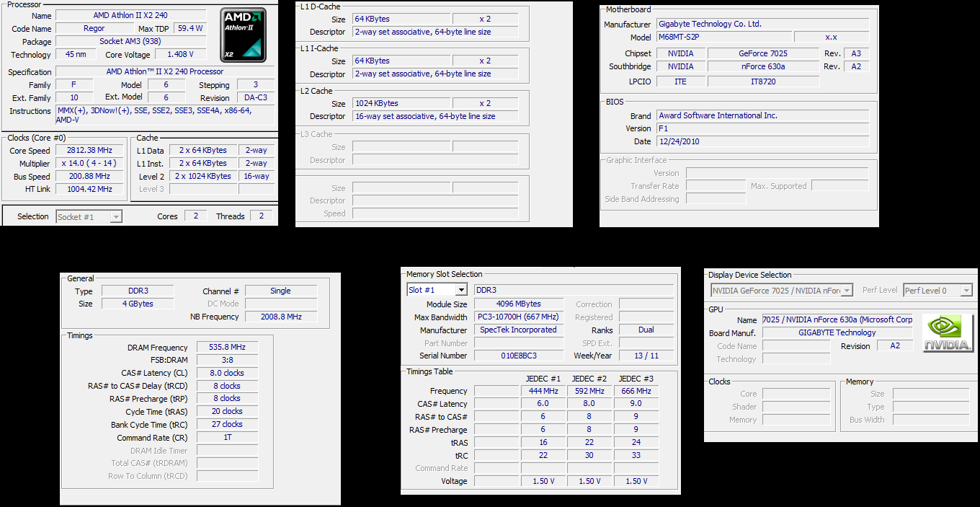Click the L2 Cache x 2 multiplier field
Viewport: 980px width, 507px height.
click(x=485, y=102)
